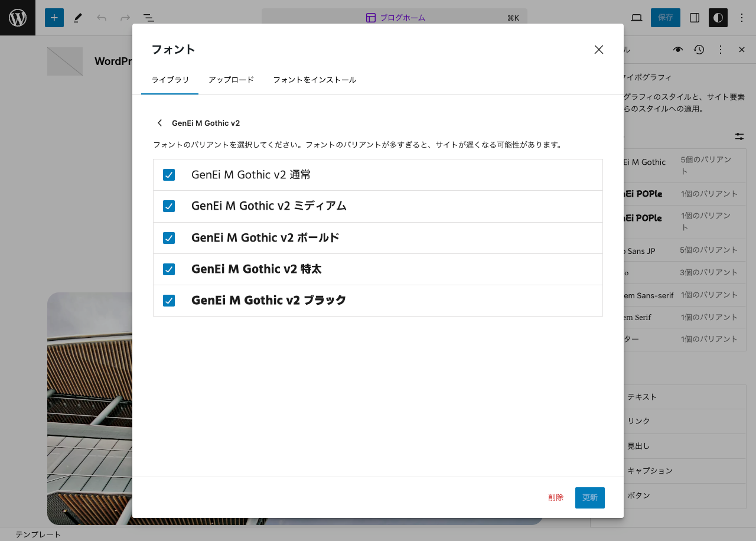Open the リンク element settings
Screen dimensions: 756x541
[685, 421]
